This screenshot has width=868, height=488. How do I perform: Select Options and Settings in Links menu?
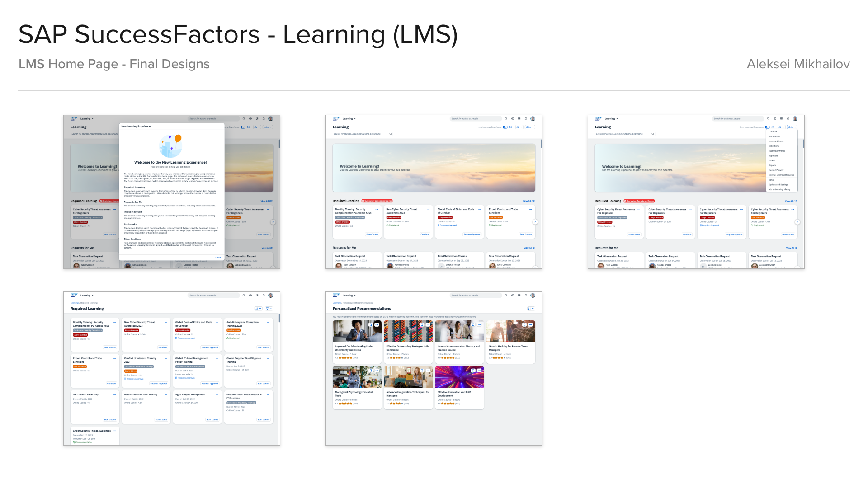pyautogui.click(x=778, y=184)
